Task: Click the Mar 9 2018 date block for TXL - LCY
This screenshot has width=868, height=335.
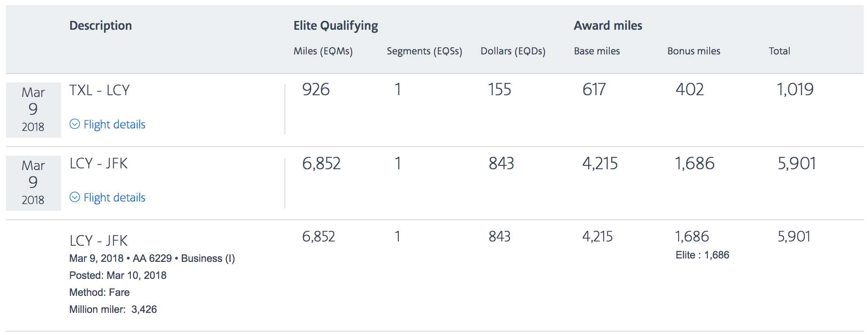Action: click(33, 110)
